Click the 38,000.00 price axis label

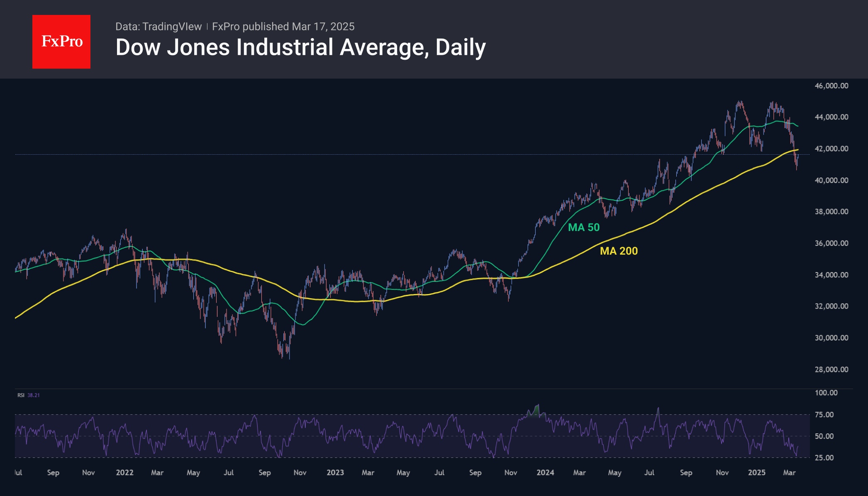tap(831, 212)
